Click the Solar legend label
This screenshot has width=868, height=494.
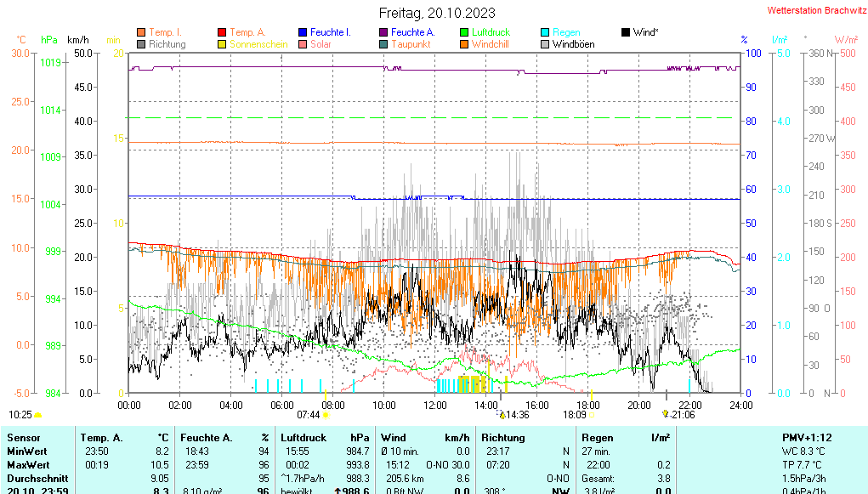[x=321, y=44]
